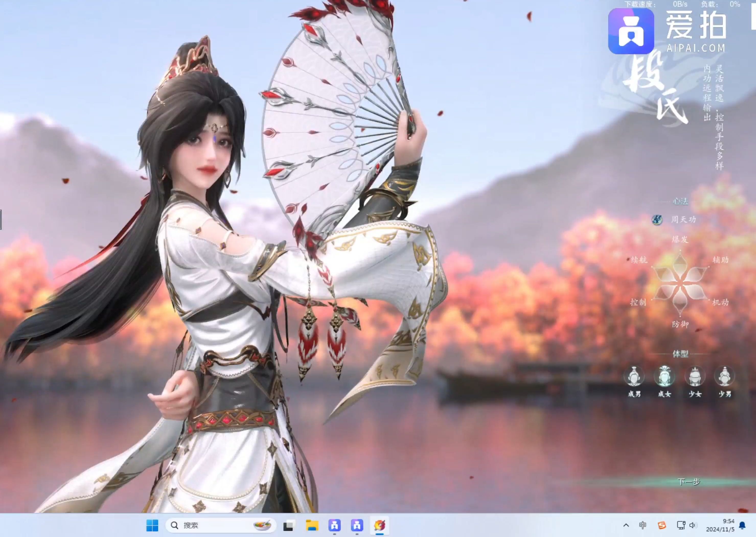
Task: Click the 续航 attribute label
Action: [639, 260]
